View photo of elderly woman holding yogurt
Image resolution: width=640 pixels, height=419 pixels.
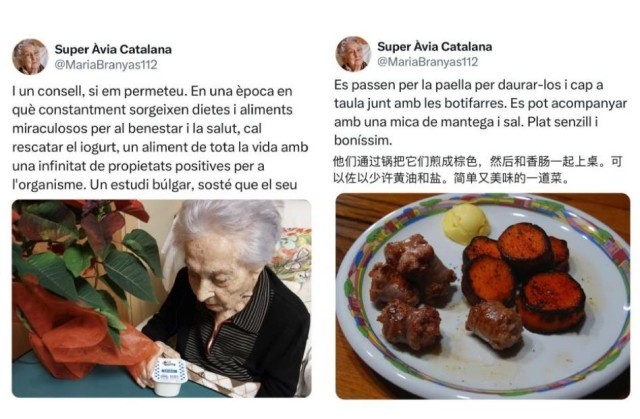[162, 298]
